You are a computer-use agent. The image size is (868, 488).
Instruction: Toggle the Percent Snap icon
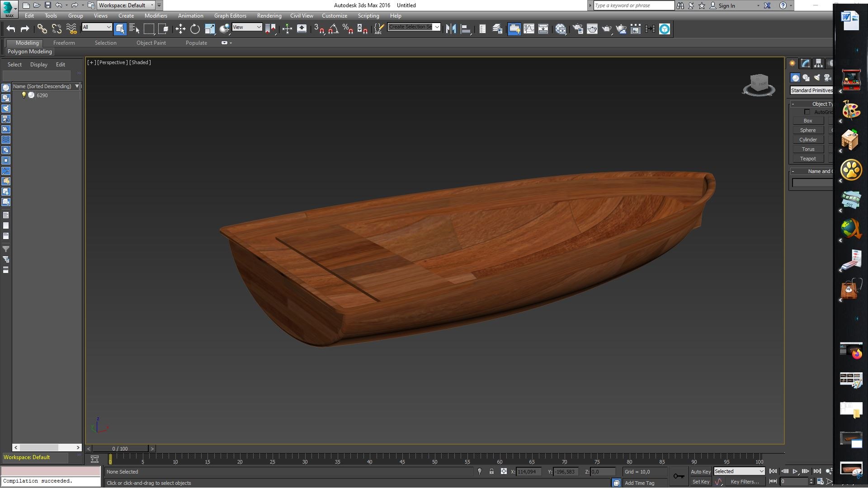(x=348, y=29)
